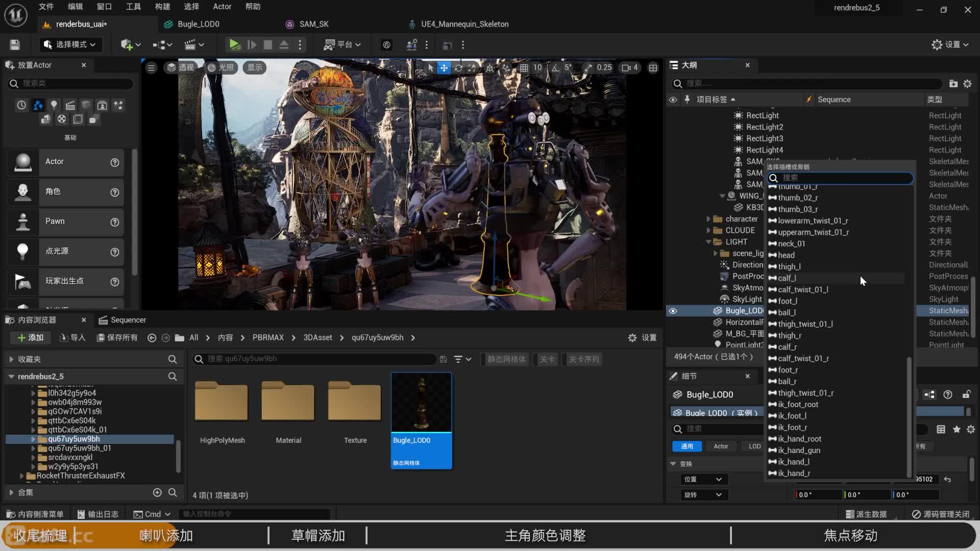Expand the 收藏夹 favorites section
The width and height of the screenshot is (980, 551).
[x=11, y=359]
